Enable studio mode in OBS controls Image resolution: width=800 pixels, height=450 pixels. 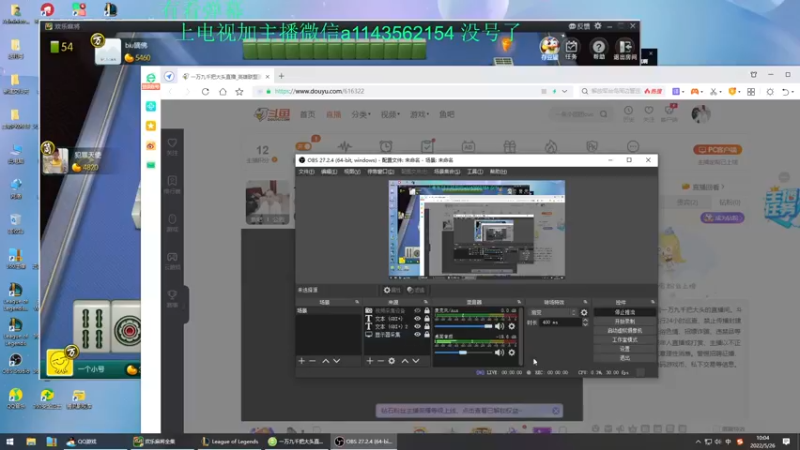(624, 340)
